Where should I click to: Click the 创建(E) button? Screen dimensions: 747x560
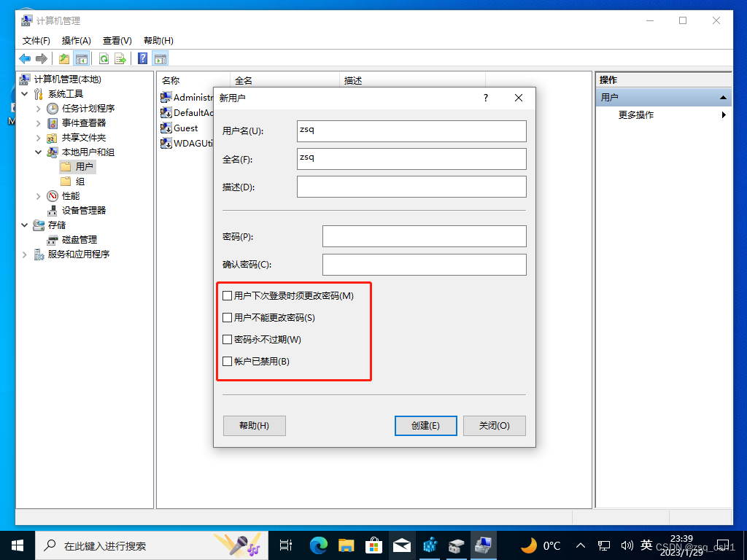(425, 426)
